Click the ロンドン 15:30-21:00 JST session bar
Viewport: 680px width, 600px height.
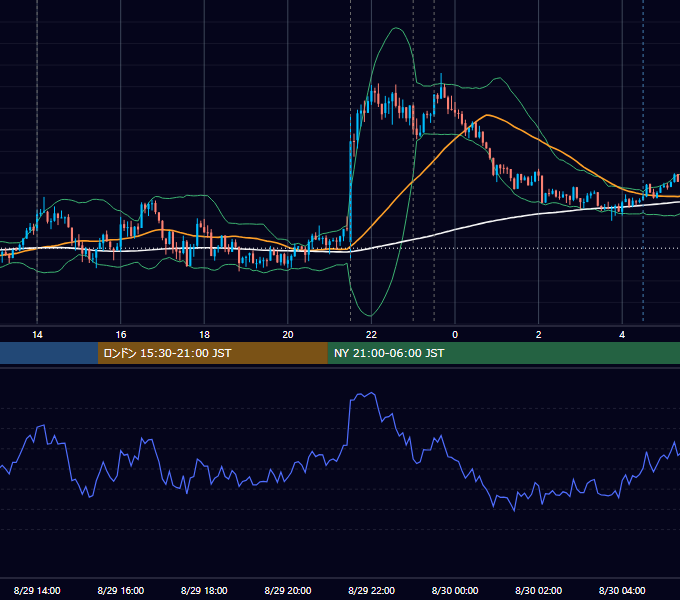212,353
